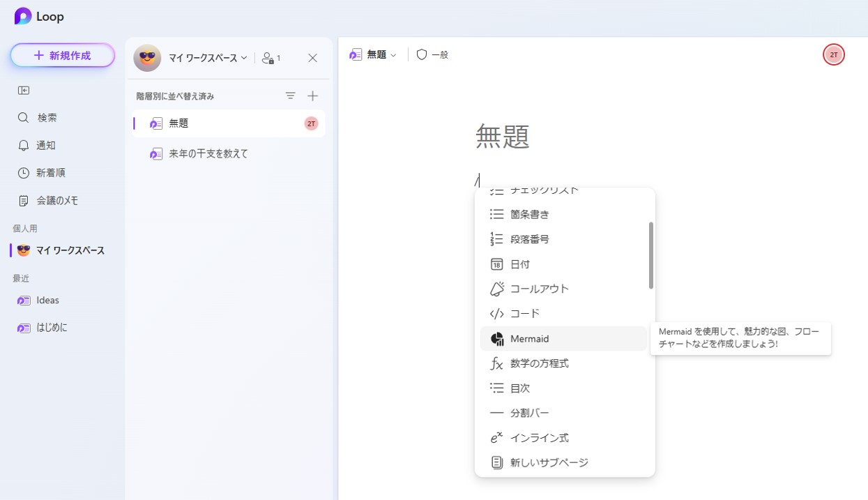Insert a チェックリスト from the slash menu
The width and height of the screenshot is (868, 500).
point(544,190)
